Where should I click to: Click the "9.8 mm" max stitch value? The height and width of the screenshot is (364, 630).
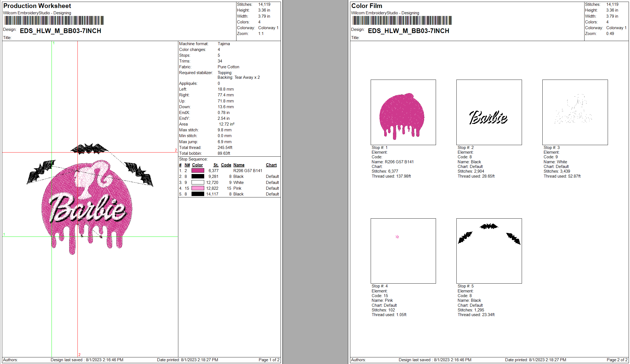225,130
